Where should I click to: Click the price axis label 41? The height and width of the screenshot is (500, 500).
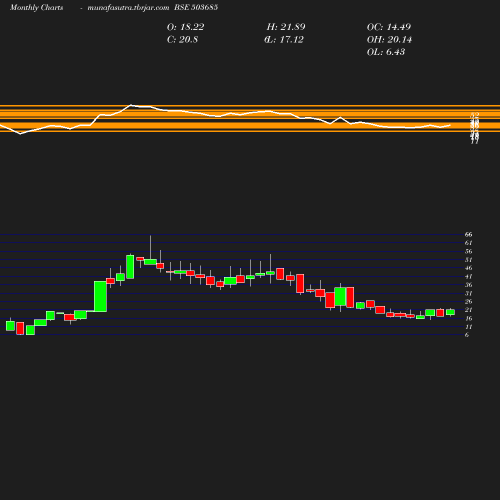tap(468, 276)
